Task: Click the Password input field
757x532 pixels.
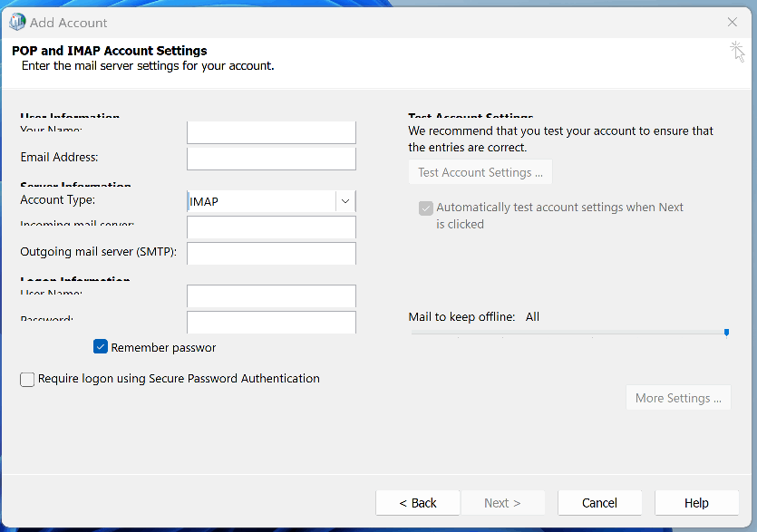Action: (x=271, y=322)
